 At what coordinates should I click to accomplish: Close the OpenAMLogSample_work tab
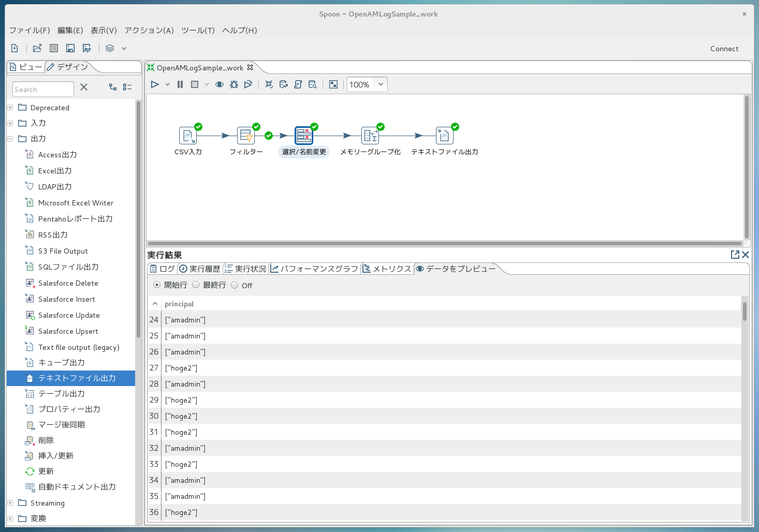coord(250,67)
